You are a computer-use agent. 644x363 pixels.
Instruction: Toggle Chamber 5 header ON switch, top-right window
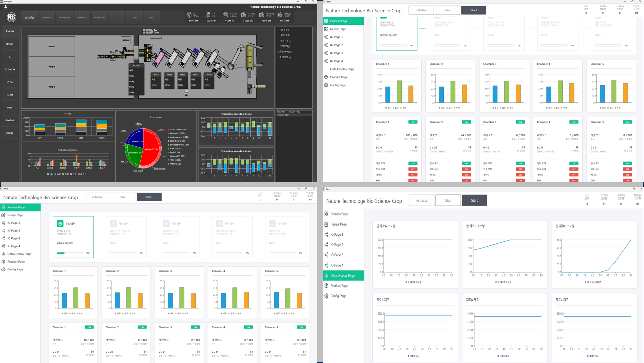[628, 122]
